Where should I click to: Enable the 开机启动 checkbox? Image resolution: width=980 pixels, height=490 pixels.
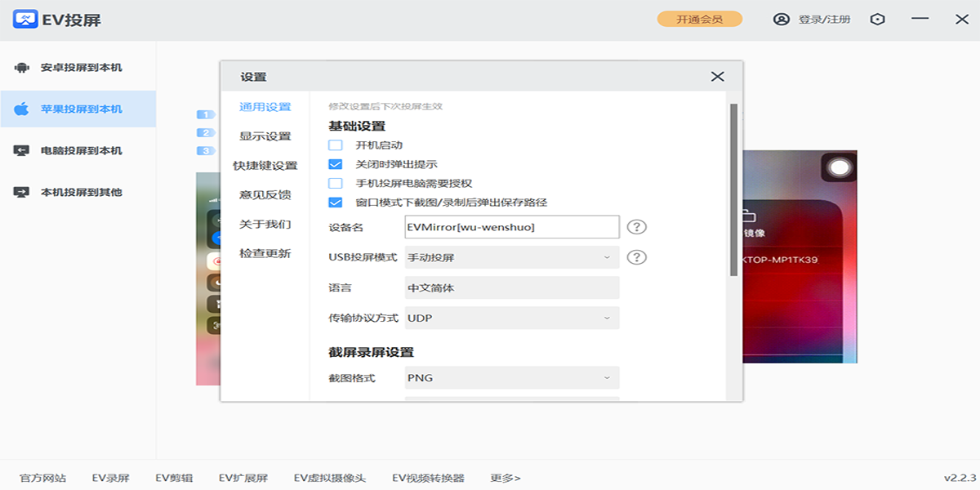tap(336, 145)
